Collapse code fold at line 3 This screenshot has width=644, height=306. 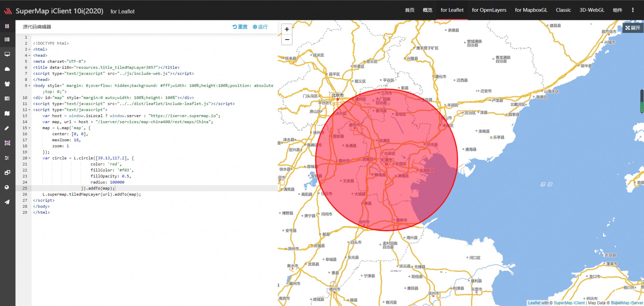pyautogui.click(x=29, y=49)
